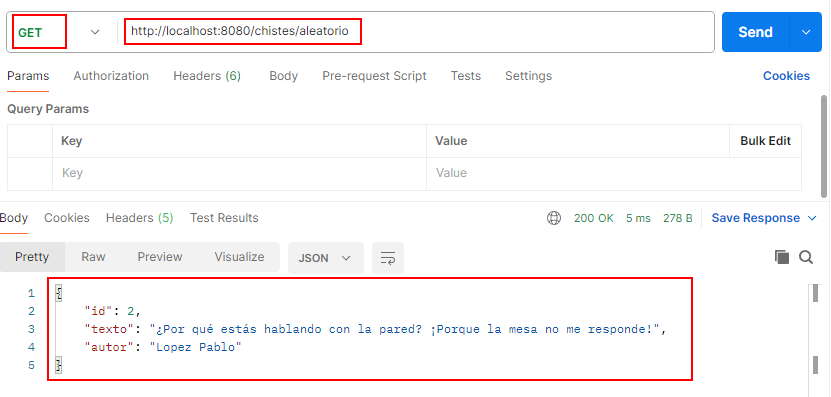This screenshot has width=831, height=397.
Task: Switch to Preview view
Action: (x=160, y=257)
